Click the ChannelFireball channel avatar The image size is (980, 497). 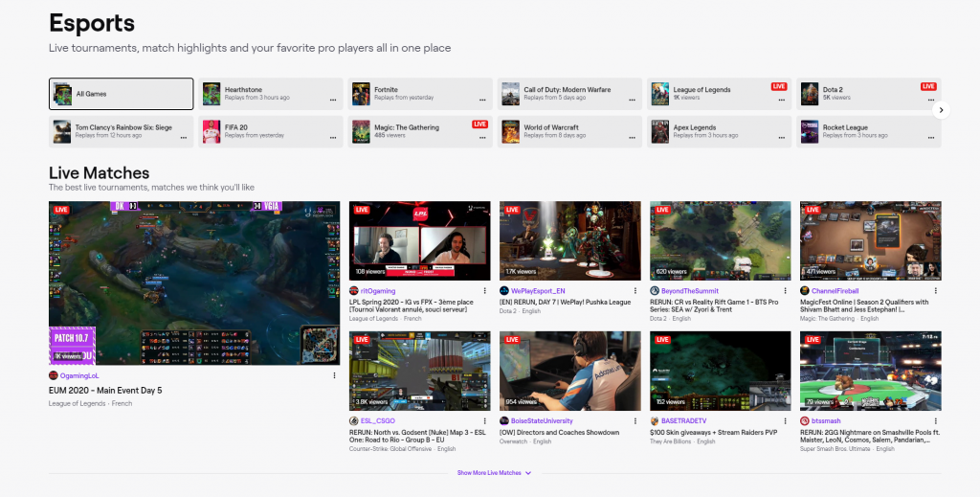tap(804, 291)
